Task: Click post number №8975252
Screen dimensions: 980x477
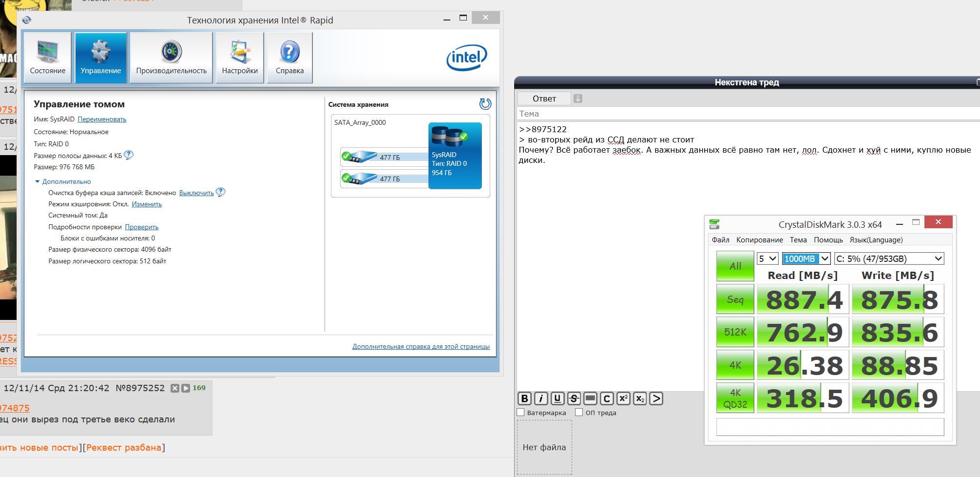Action: [140, 388]
